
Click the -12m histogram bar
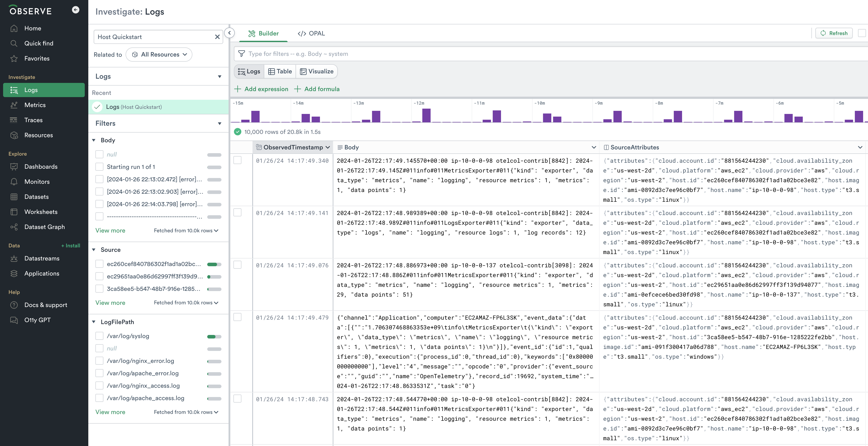pyautogui.click(x=426, y=115)
